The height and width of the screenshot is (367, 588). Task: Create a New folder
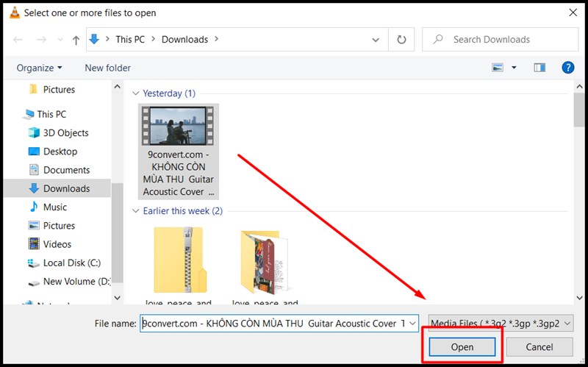(107, 68)
